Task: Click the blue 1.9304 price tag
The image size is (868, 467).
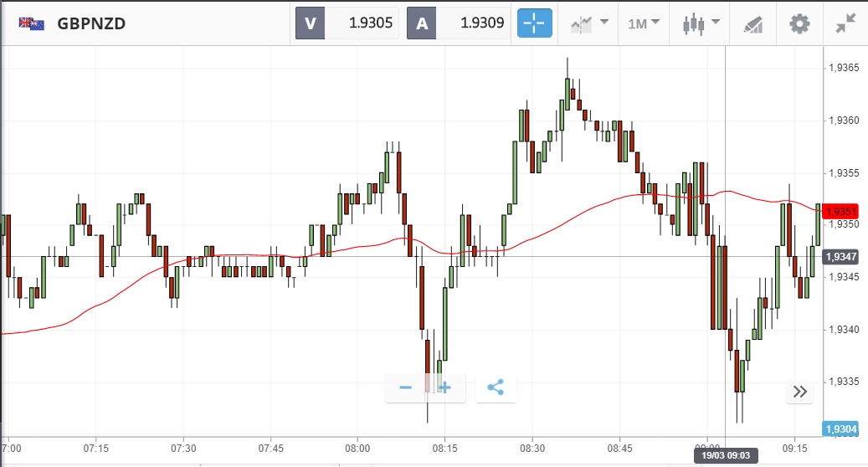Action: pyautogui.click(x=840, y=429)
